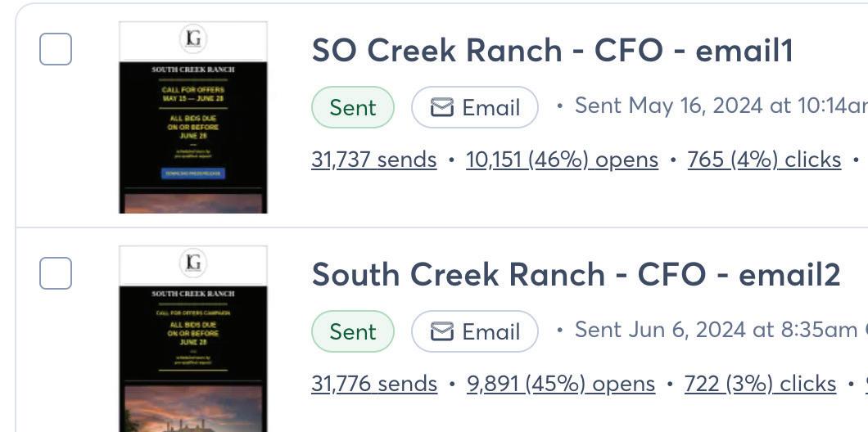Image resolution: width=868 pixels, height=432 pixels.
Task: View the 10,151 (46%) opens report
Action: click(562, 160)
